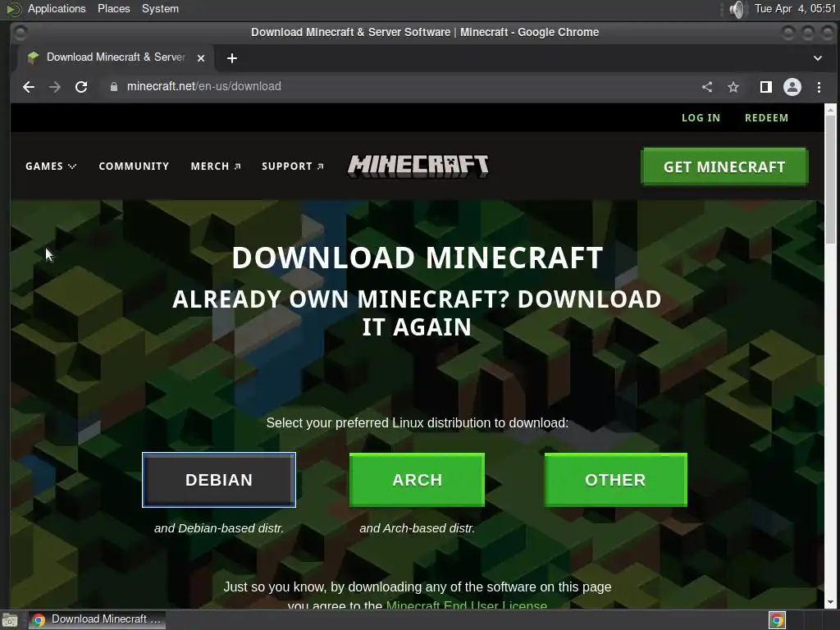Viewport: 840px width, 630px height.
Task: Click 'and Arch-based distr.' caption
Action: (x=417, y=528)
